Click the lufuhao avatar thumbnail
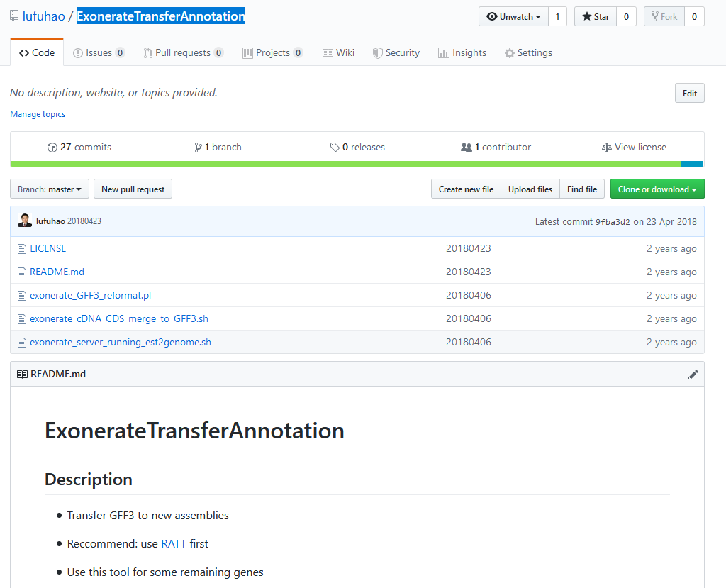This screenshot has width=726, height=588. point(25,221)
